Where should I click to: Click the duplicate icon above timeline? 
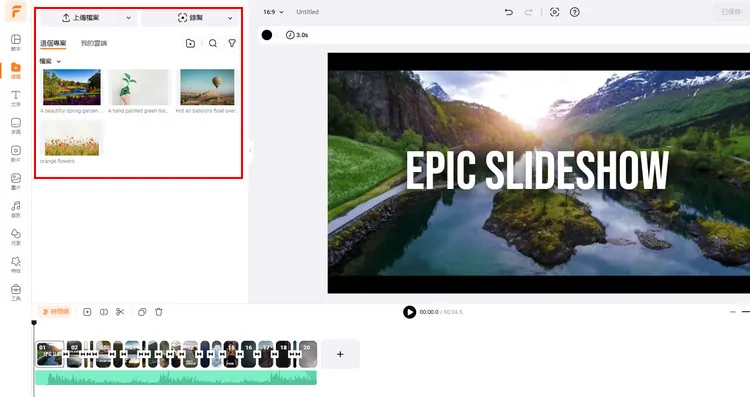142,312
